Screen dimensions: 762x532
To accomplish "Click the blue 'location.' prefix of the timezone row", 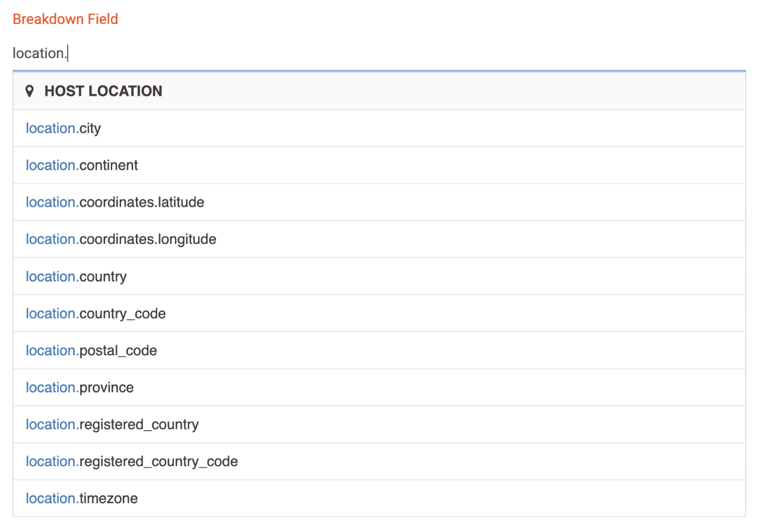I will tap(52, 498).
